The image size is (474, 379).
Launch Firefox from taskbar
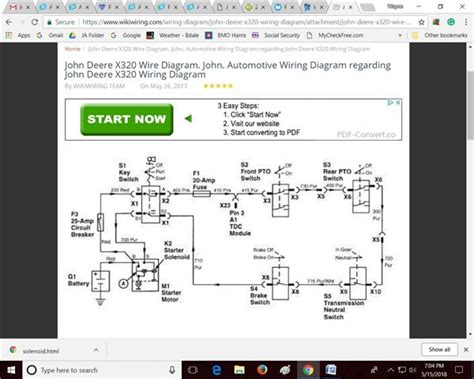[262, 370]
